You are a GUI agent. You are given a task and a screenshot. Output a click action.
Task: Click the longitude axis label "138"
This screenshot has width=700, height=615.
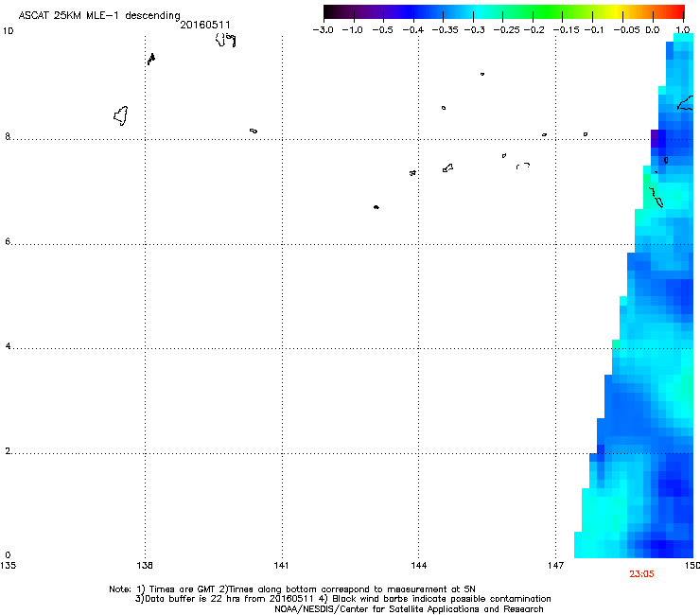pos(145,566)
